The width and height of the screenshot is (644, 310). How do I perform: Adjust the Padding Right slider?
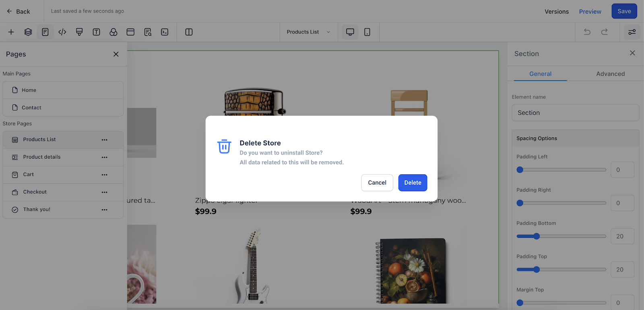[x=561, y=203]
